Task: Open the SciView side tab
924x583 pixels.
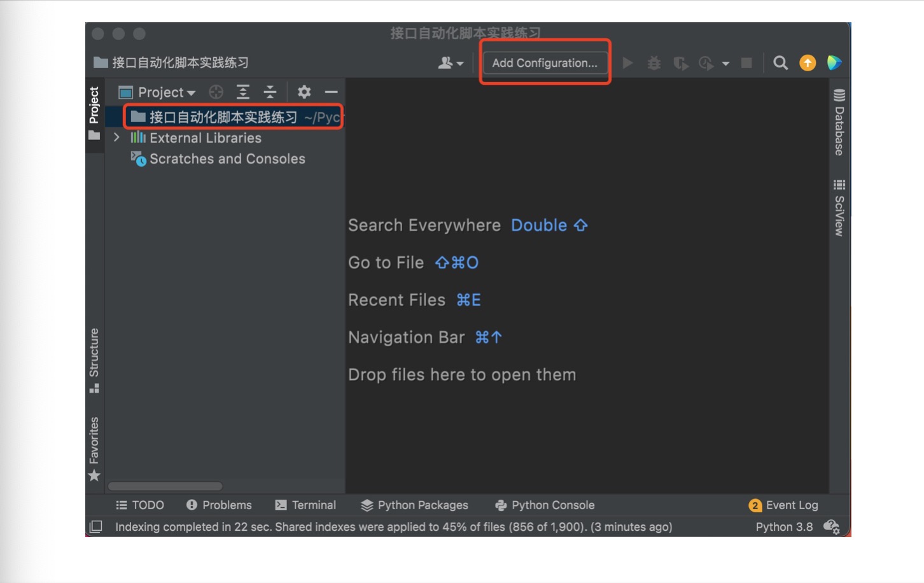Action: tap(839, 208)
